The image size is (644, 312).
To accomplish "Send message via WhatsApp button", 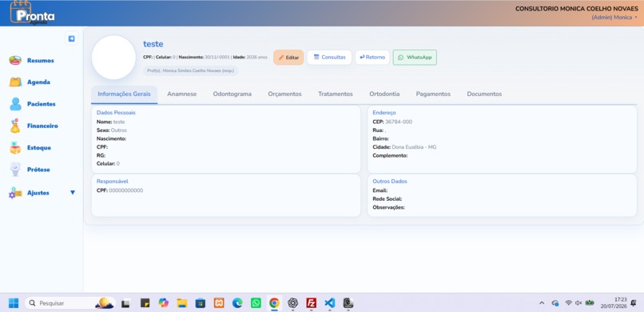I will pyautogui.click(x=415, y=57).
